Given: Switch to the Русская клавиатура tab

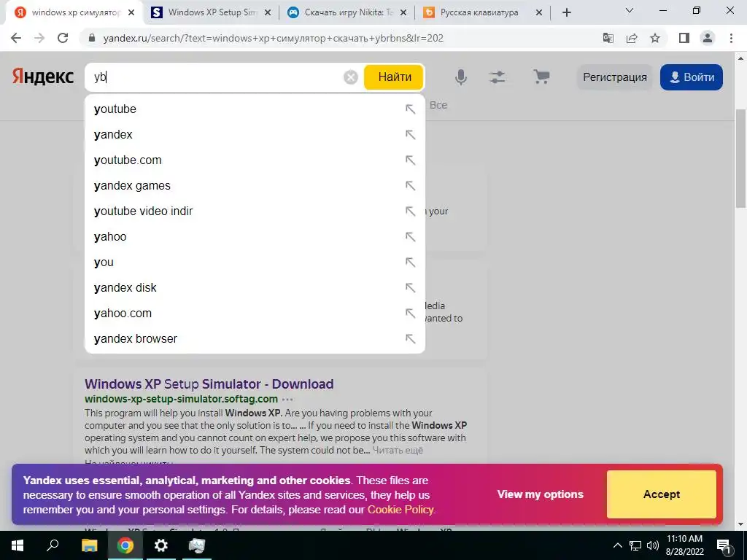Looking at the screenshot, I should (484, 13).
